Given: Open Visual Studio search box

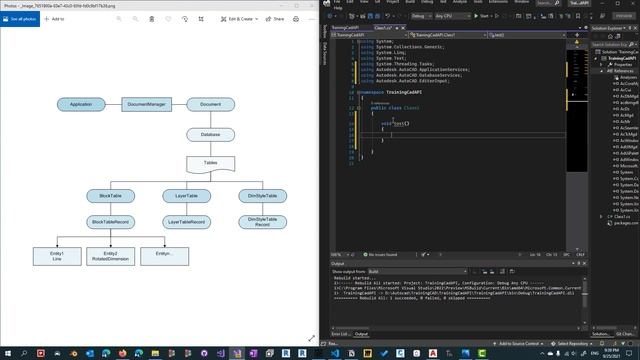Looking at the screenshot, I should (x=548, y=3).
